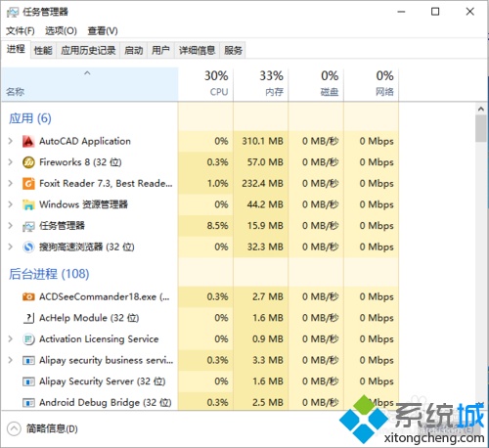The width and height of the screenshot is (489, 448).
Task: Click the AutoCAD Application icon
Action: (28, 141)
